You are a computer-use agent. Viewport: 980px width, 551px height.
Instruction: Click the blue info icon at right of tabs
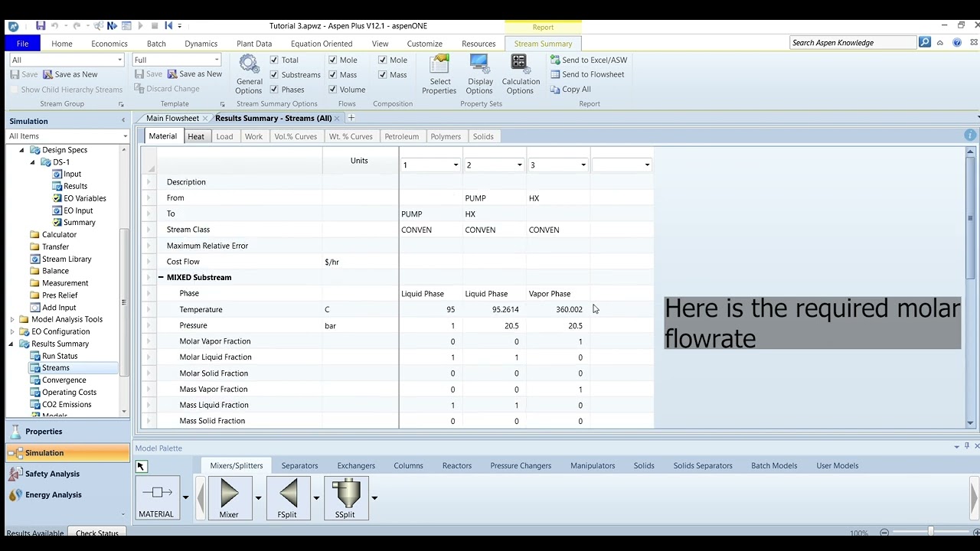[971, 135]
